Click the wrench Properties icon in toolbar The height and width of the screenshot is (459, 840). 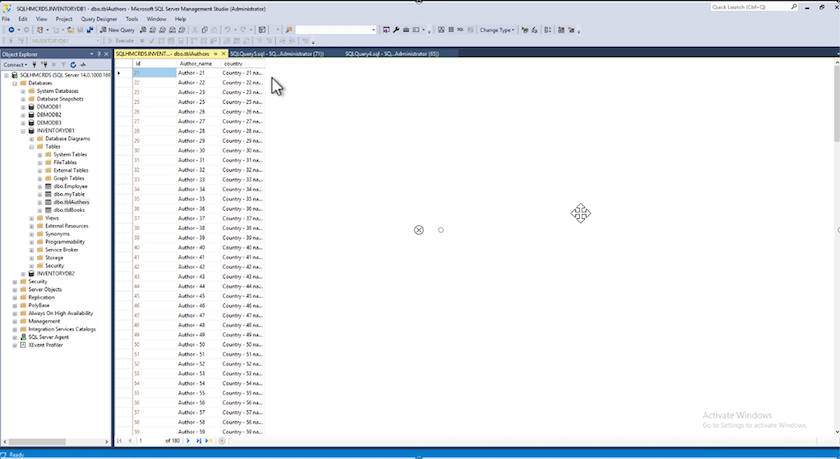point(396,30)
